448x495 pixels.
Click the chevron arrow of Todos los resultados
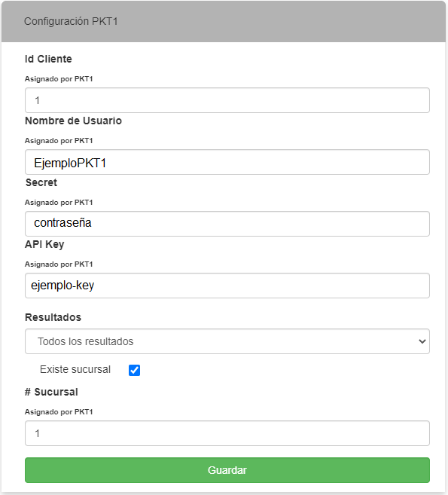(422, 341)
